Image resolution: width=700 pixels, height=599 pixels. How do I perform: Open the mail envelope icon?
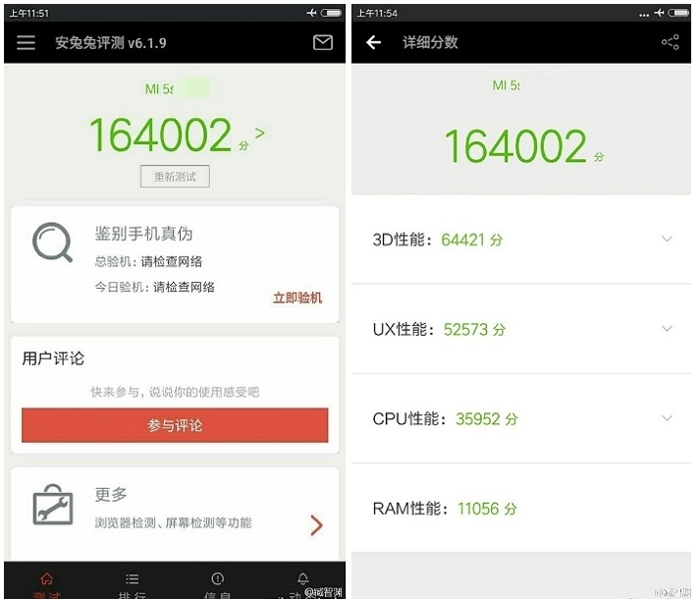pyautogui.click(x=322, y=42)
